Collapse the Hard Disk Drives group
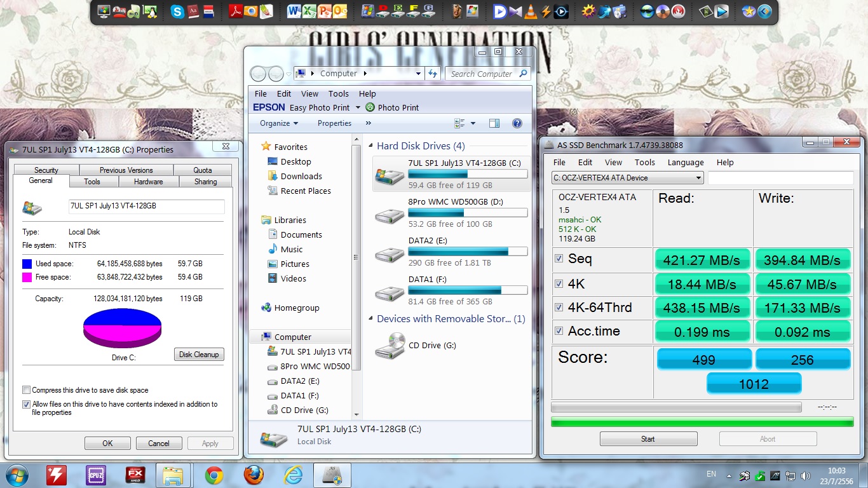868x488 pixels. pos(372,146)
